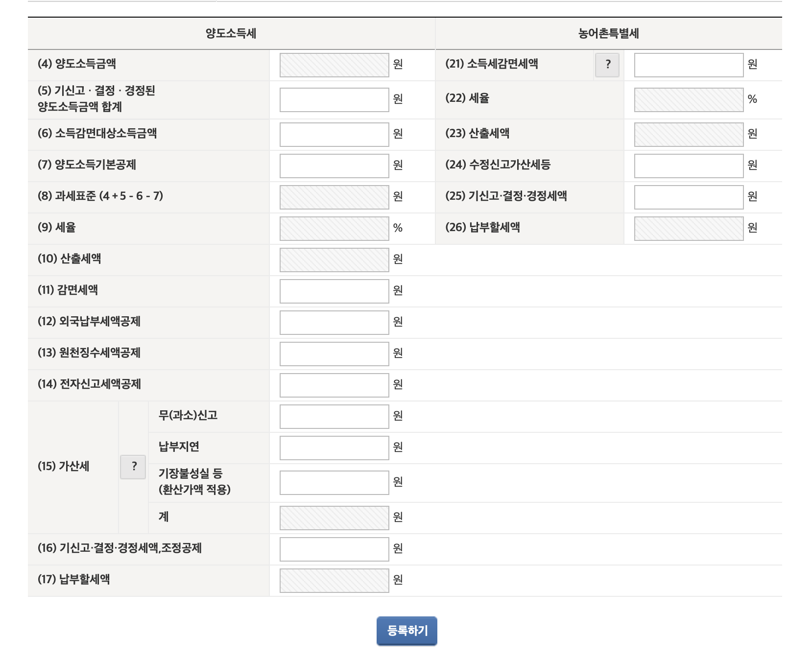812x660 pixels.
Task: Click the 전자신고세액공제 input field
Action: 333,385
